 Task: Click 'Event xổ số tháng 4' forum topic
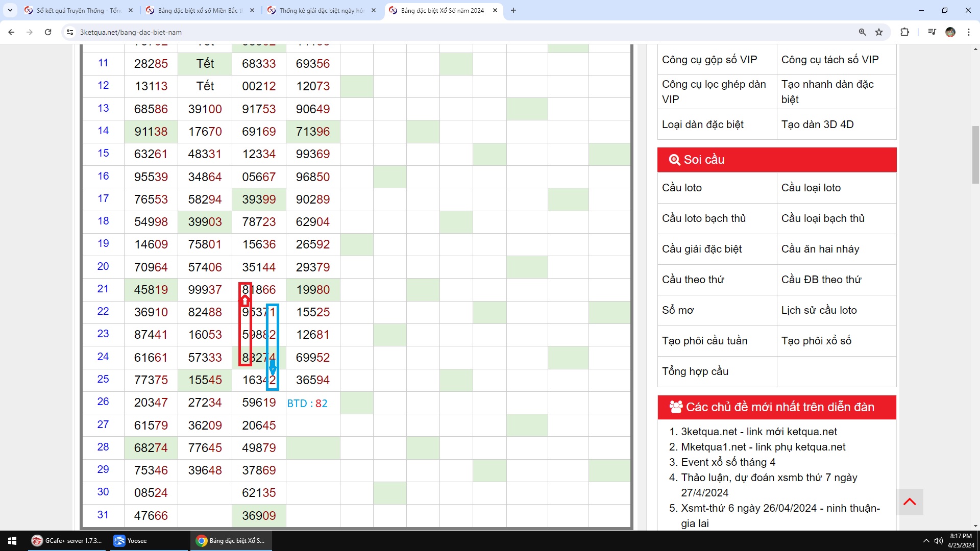[728, 462]
